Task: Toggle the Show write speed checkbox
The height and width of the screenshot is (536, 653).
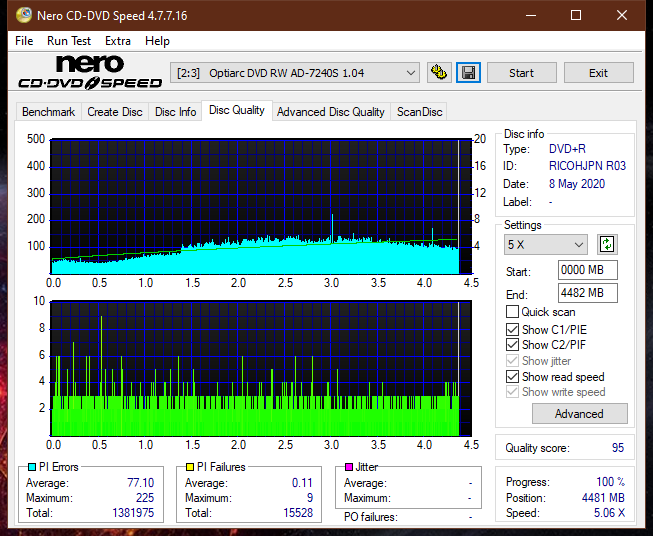Action: point(512,392)
